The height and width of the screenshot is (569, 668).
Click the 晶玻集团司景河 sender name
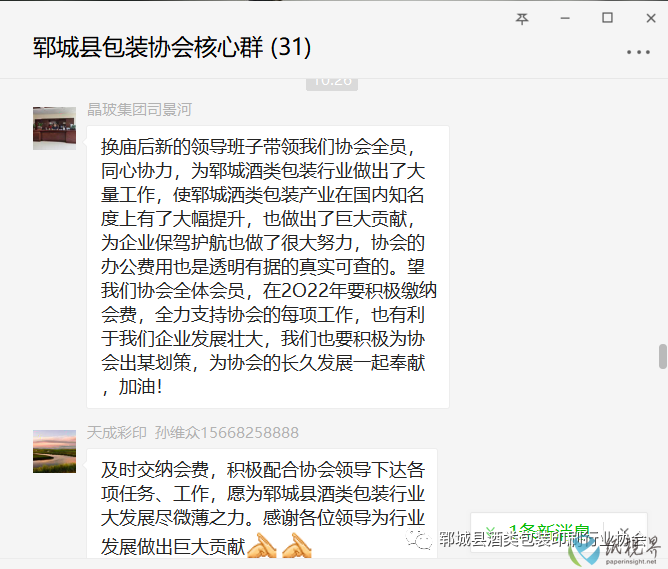(139, 109)
